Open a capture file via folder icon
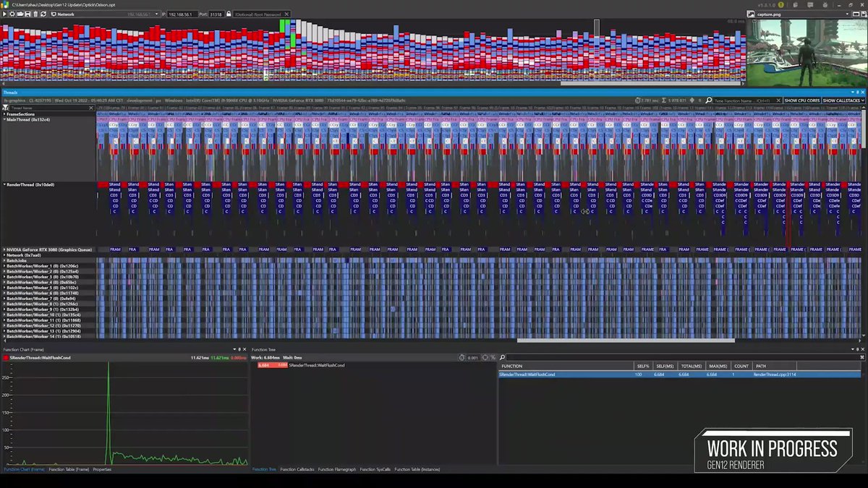The width and height of the screenshot is (868, 488). click(x=20, y=14)
